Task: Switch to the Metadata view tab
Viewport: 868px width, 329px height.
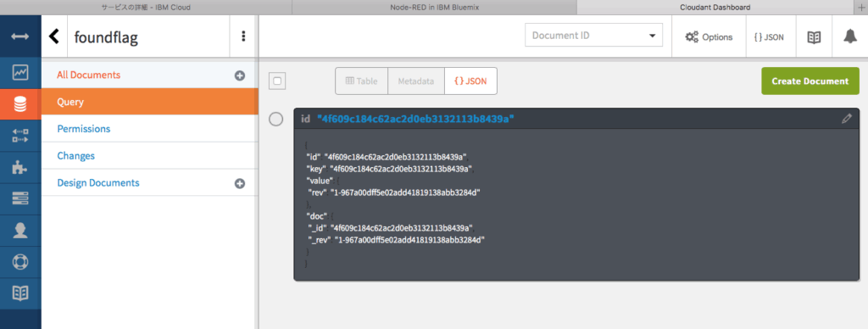Action: (415, 81)
